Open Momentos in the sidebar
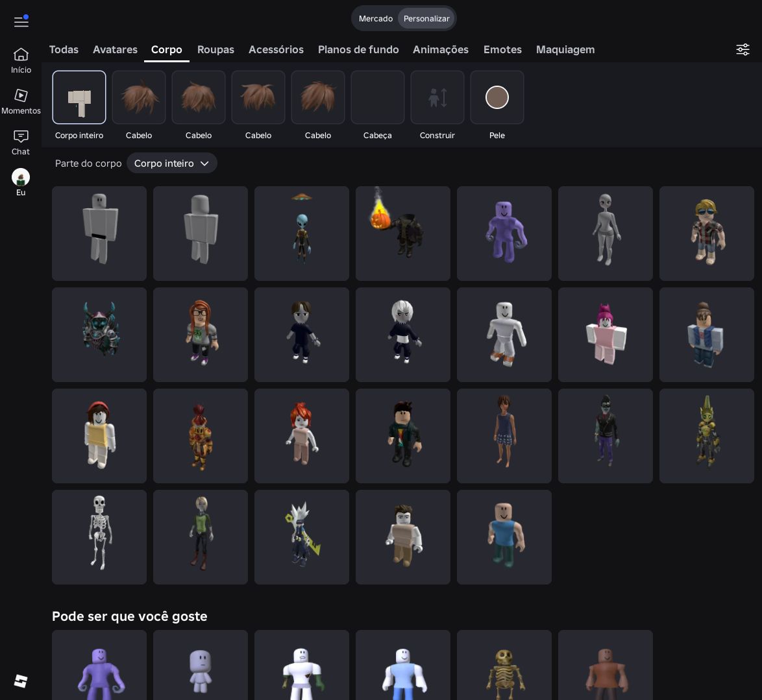Image resolution: width=762 pixels, height=700 pixels. [21, 101]
